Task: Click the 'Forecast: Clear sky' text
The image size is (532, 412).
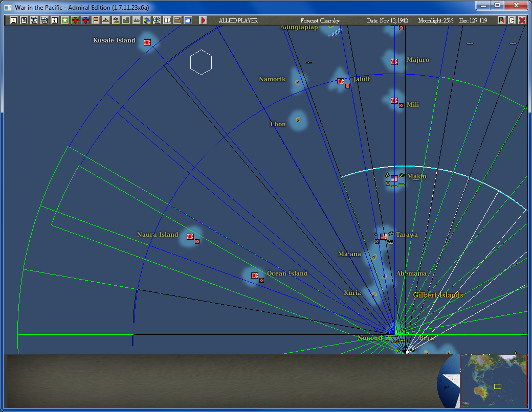Action: (320, 20)
